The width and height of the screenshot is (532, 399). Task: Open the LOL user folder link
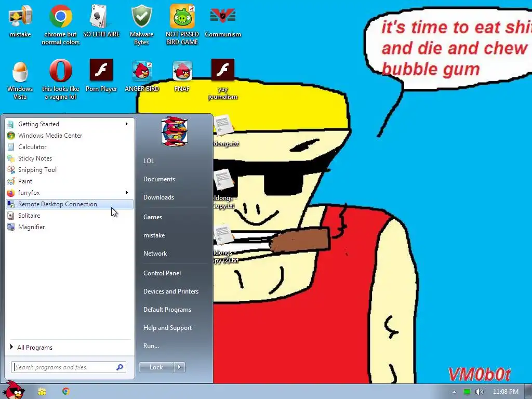pyautogui.click(x=149, y=161)
